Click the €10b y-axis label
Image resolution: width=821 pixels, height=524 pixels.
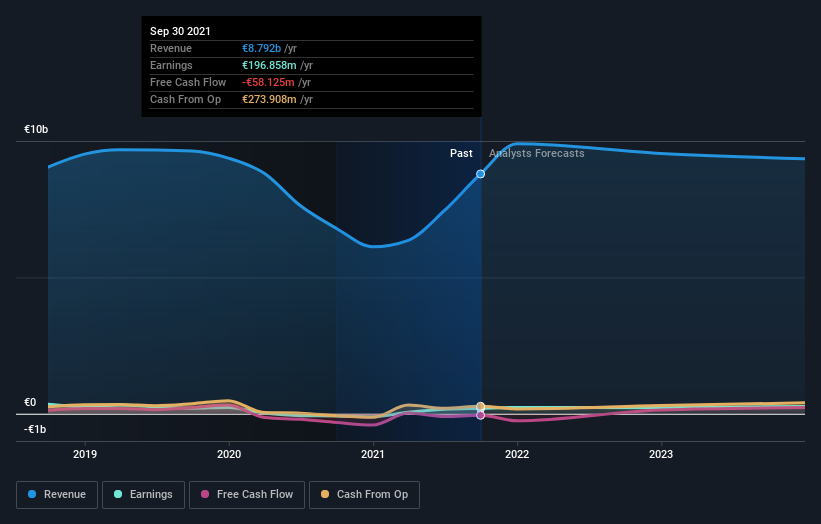click(x=36, y=129)
